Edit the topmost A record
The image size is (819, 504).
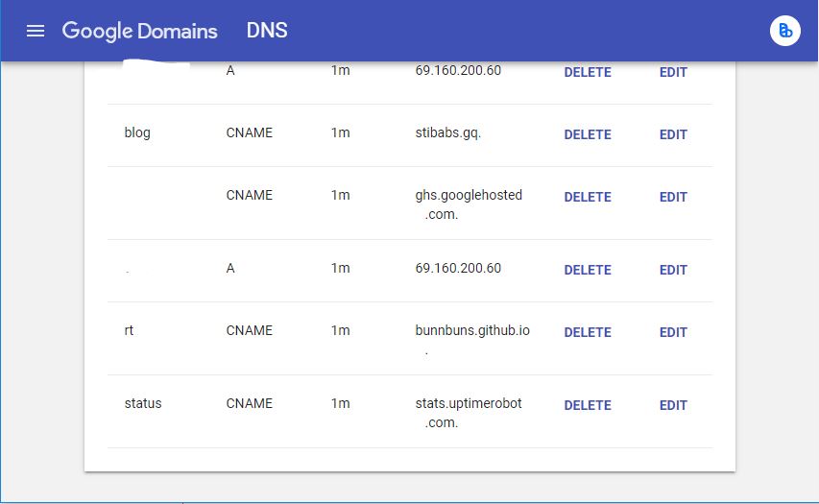[673, 73]
